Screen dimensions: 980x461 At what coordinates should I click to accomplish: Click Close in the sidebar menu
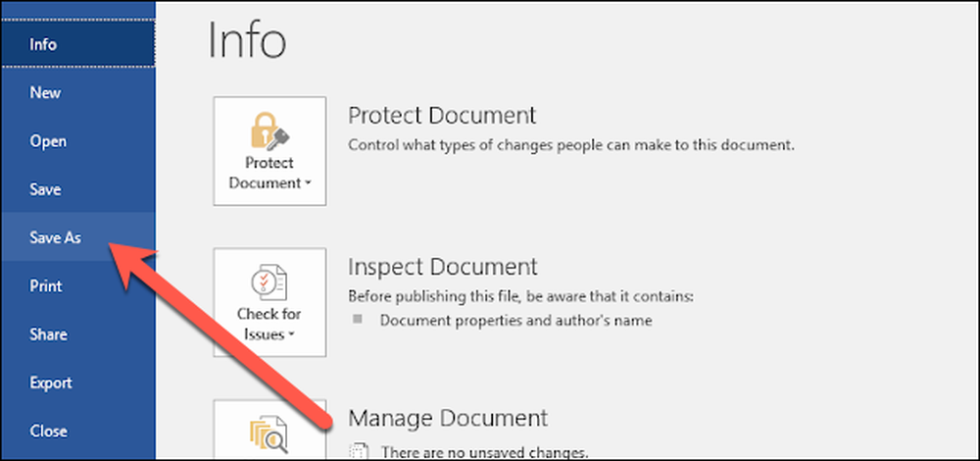point(77,431)
